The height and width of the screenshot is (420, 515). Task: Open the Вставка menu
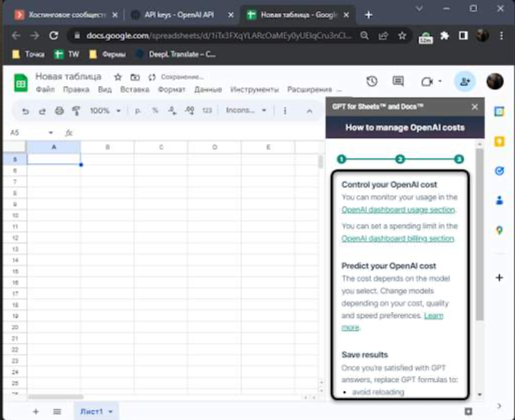point(134,90)
